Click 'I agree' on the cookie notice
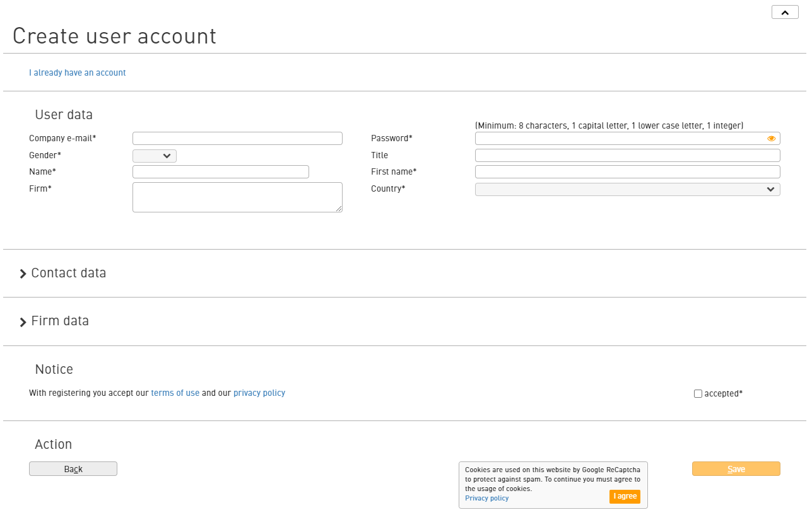Screen dimensions: 812x515 tap(625, 497)
